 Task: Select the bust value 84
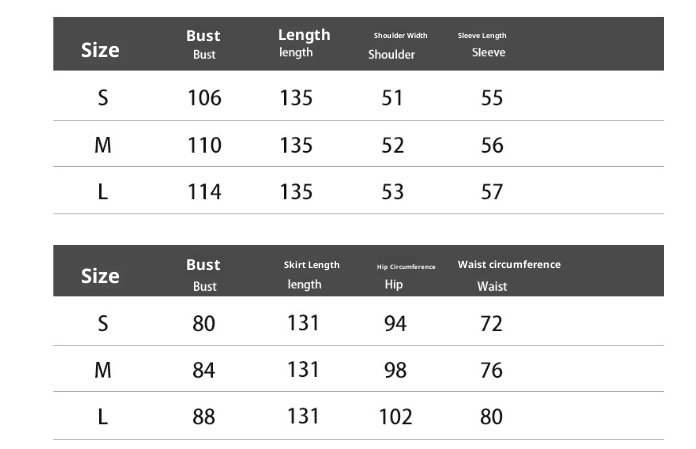(204, 370)
